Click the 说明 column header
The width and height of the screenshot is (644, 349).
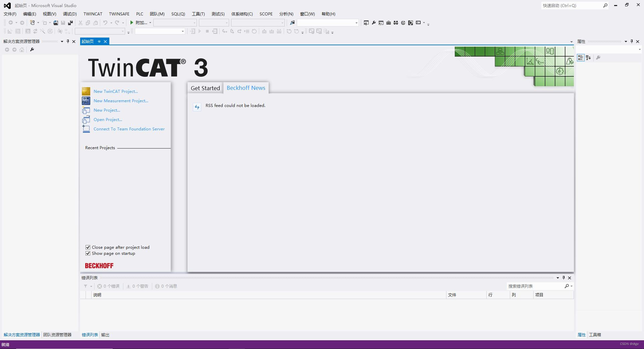coord(269,295)
